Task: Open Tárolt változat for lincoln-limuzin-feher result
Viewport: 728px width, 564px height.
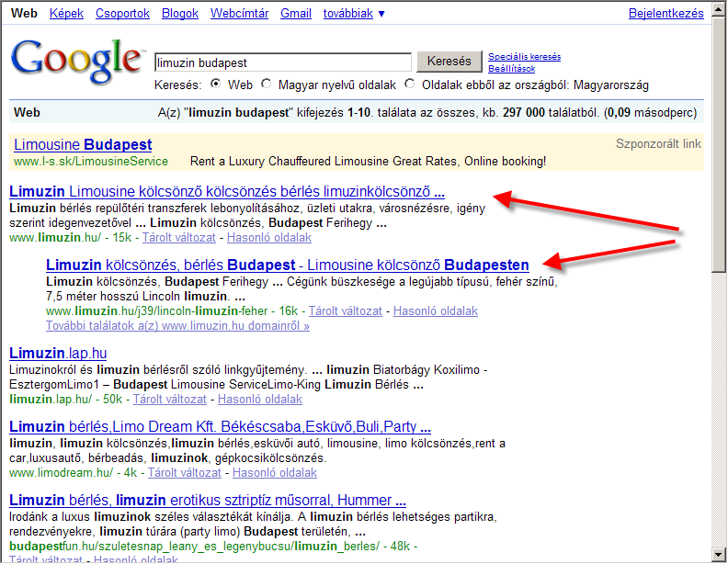Action: click(346, 310)
